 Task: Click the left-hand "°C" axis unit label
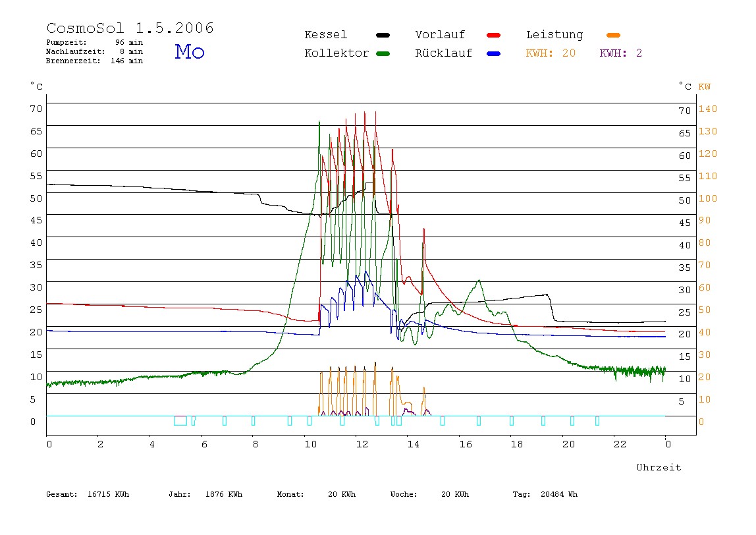[x=37, y=86]
